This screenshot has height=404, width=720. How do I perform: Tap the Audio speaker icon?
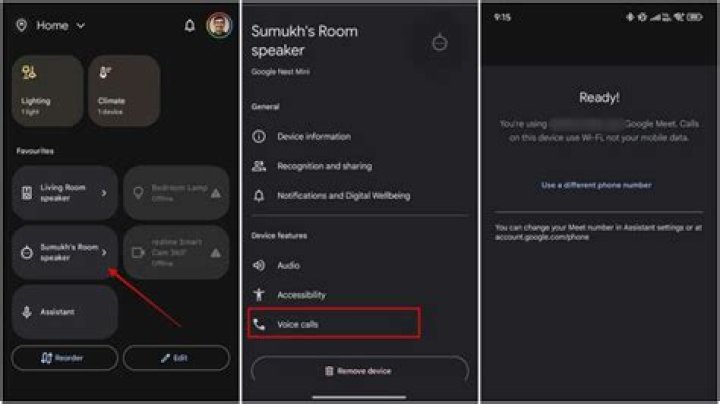click(x=259, y=265)
